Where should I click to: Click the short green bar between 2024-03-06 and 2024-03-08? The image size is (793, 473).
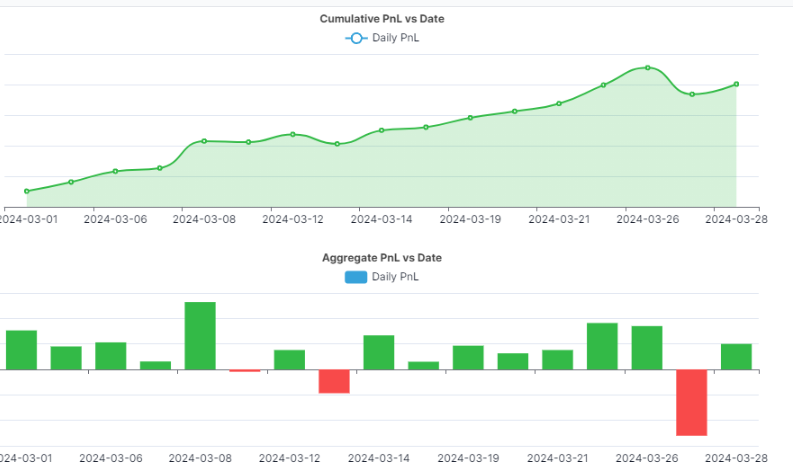155,366
